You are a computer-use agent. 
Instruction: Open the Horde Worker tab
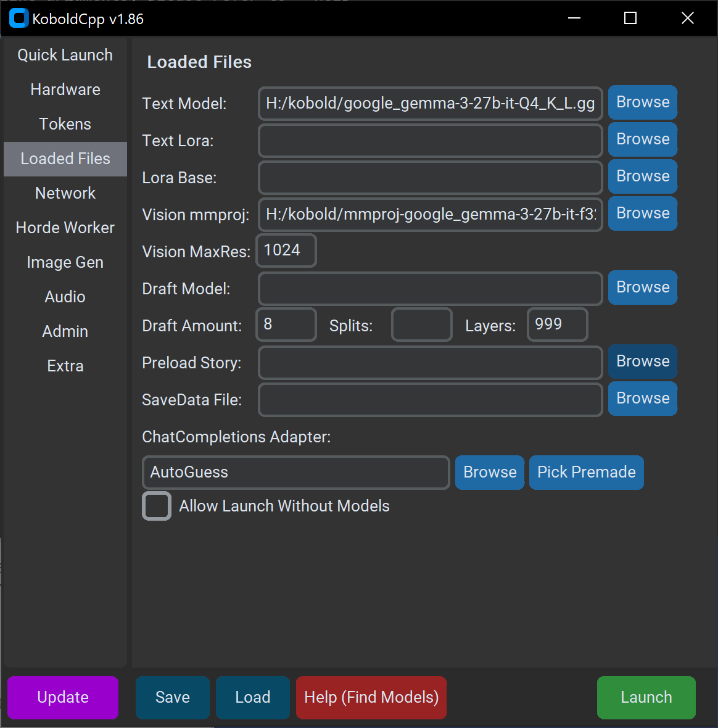65,228
